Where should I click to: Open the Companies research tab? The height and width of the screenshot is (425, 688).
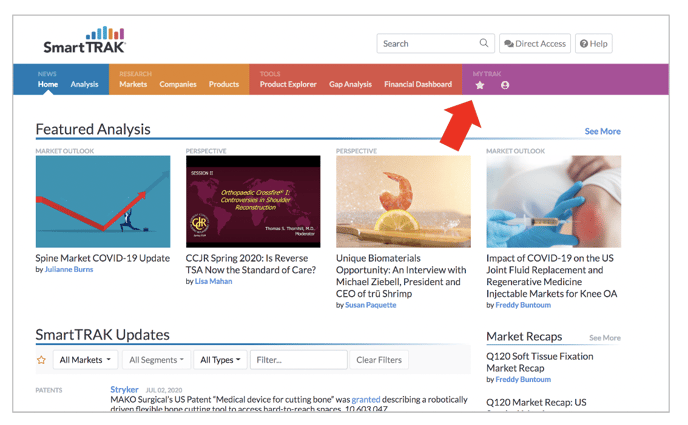pyautogui.click(x=178, y=84)
